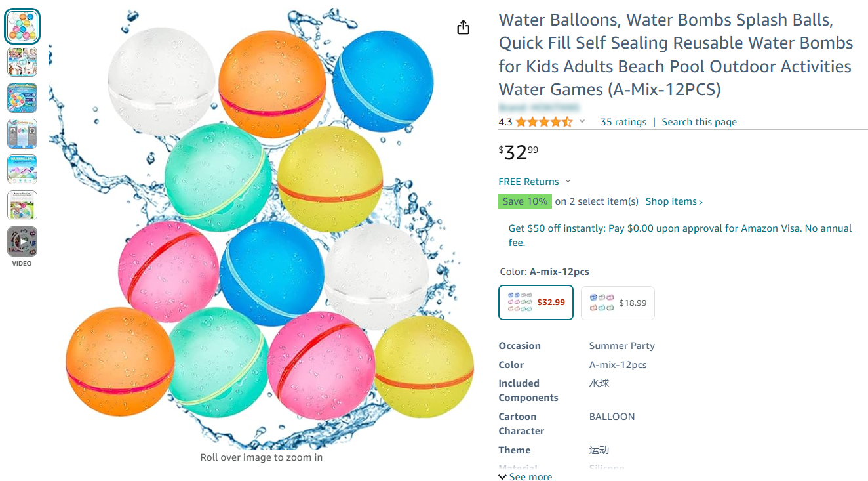Select the fifth thumbnail labeled Waterfall Ball

point(22,169)
